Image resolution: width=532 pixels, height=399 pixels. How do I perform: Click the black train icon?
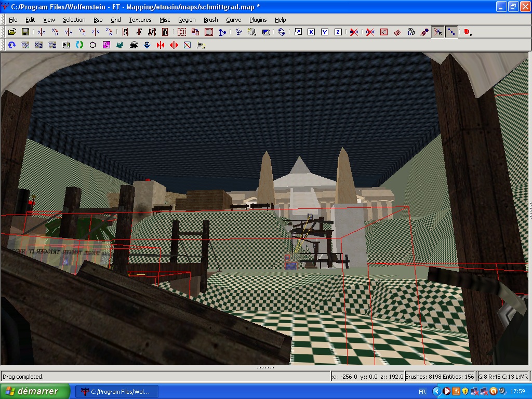(x=134, y=45)
